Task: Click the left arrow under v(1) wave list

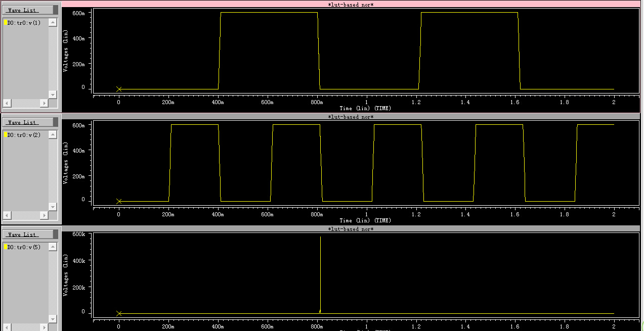Action: tap(7, 103)
